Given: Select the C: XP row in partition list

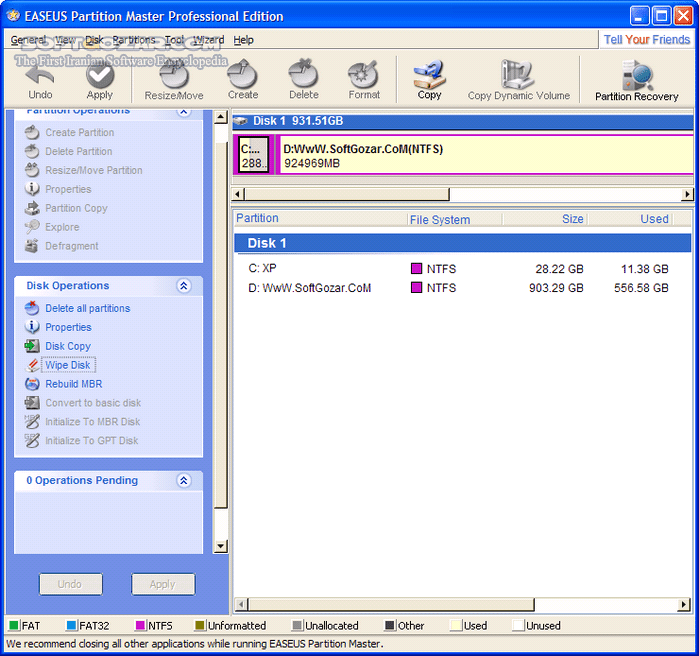Looking at the screenshot, I should [x=462, y=269].
